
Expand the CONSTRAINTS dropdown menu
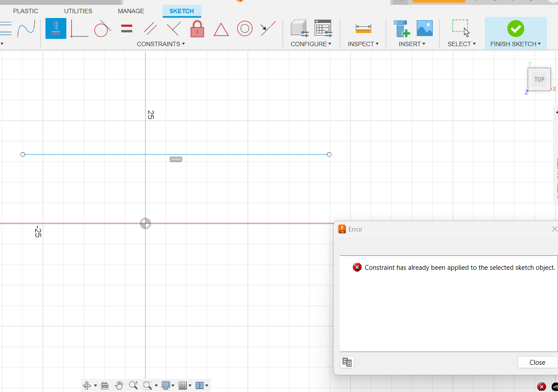click(x=161, y=44)
